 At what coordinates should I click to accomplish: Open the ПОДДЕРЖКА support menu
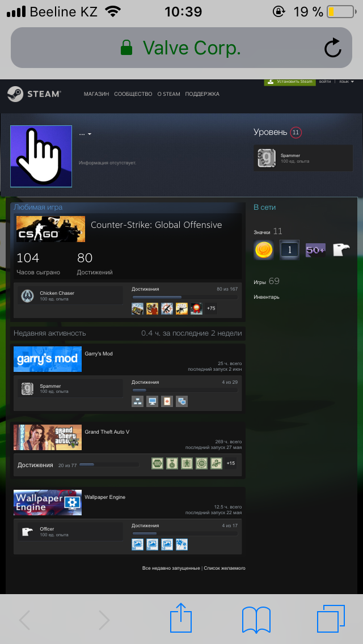[x=202, y=94]
